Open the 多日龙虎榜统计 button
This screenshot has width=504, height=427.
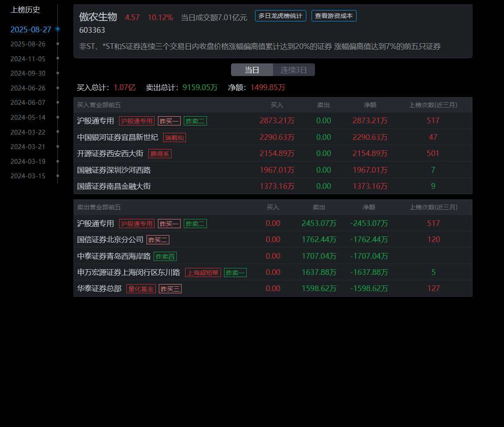pyautogui.click(x=280, y=16)
